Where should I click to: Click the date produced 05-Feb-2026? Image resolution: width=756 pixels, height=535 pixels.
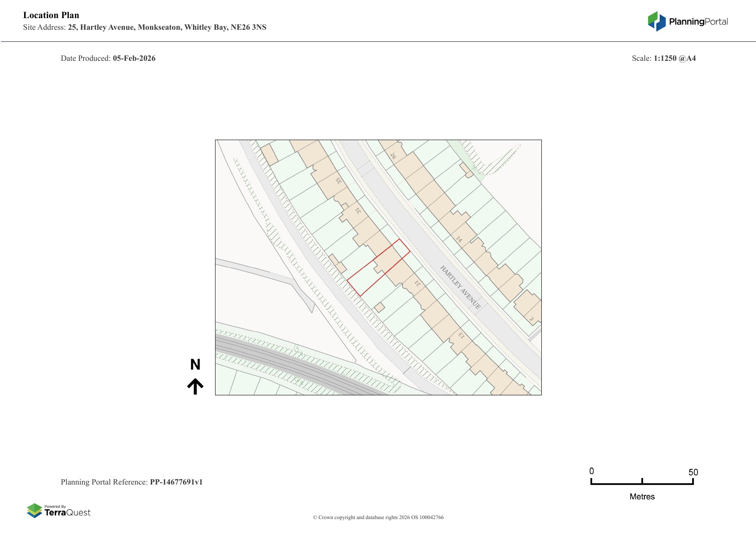coord(134,58)
